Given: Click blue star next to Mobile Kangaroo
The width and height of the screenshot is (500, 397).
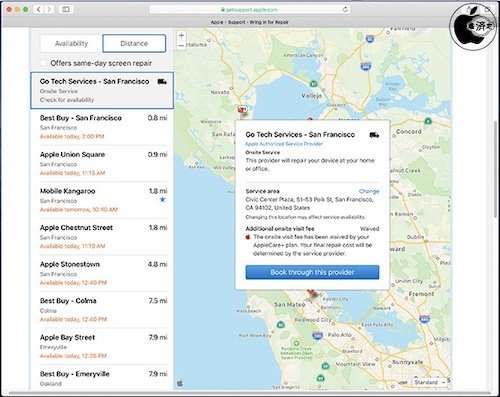Looking at the screenshot, I should coord(163,200).
